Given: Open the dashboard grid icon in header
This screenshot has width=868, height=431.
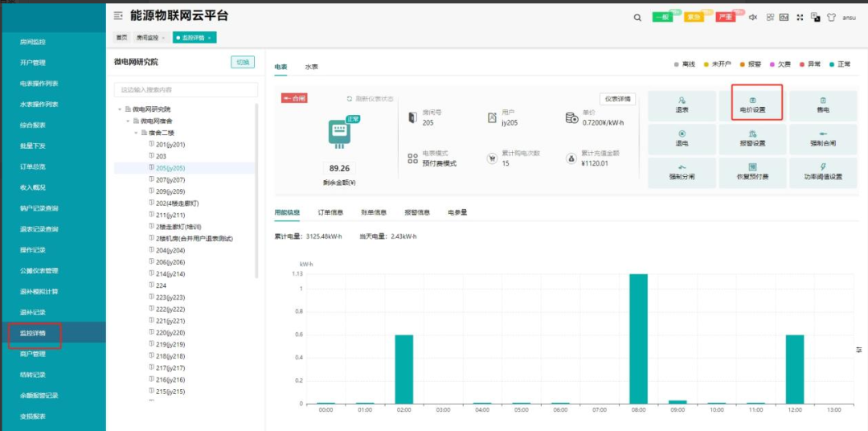Looking at the screenshot, I should [x=770, y=17].
